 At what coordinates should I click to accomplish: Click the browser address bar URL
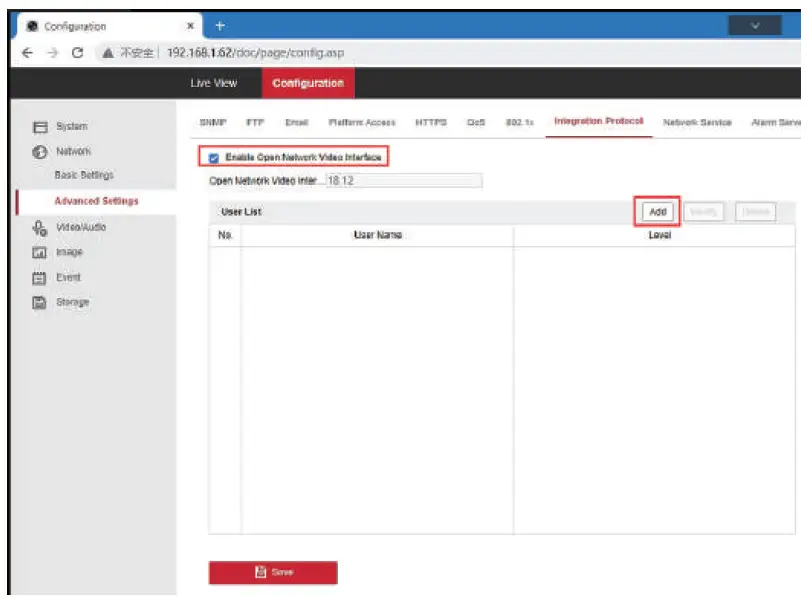click(256, 52)
